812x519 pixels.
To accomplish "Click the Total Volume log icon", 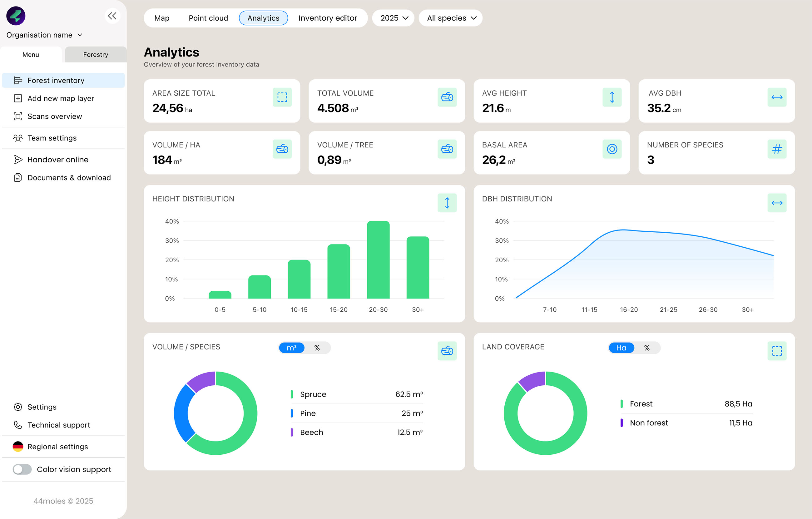I will 447,97.
